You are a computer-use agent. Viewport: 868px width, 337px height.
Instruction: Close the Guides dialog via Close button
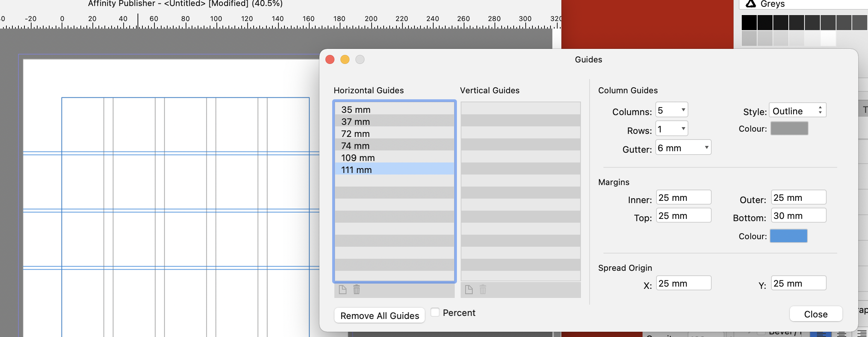(816, 314)
